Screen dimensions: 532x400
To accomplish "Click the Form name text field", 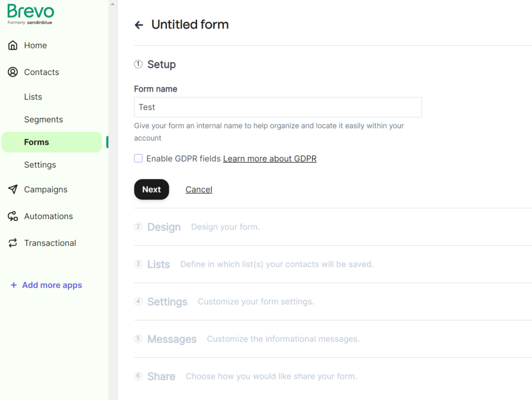I will [x=277, y=107].
